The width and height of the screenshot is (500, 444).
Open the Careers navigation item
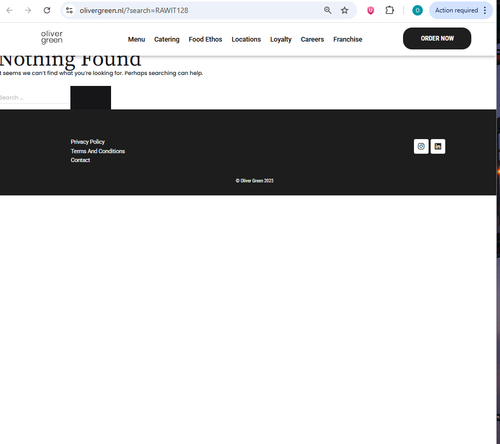tap(312, 39)
